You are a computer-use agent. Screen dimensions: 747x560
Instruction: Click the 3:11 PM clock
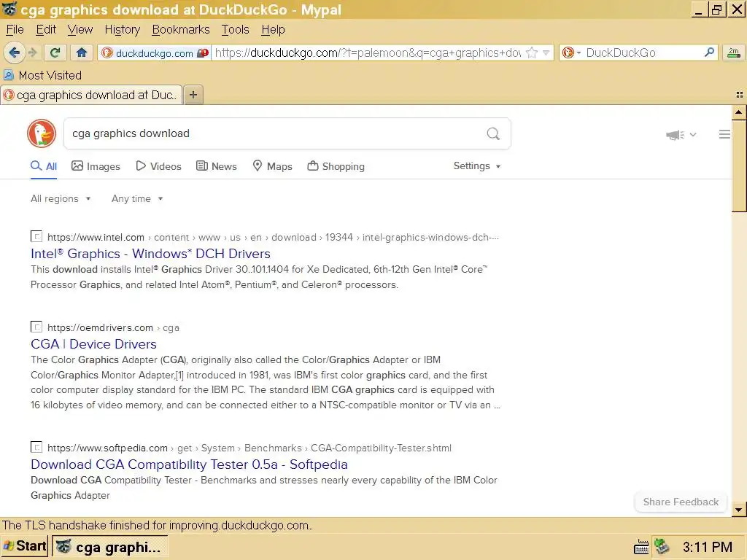[x=707, y=547]
